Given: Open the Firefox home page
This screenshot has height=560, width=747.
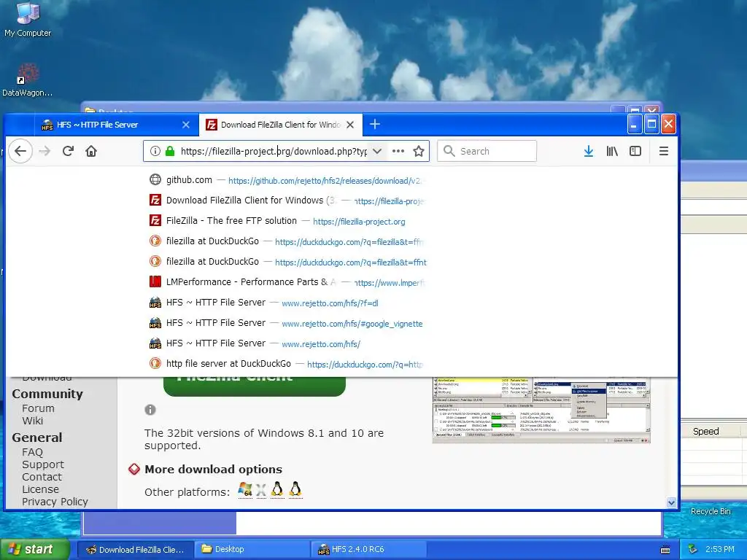Looking at the screenshot, I should tap(91, 151).
